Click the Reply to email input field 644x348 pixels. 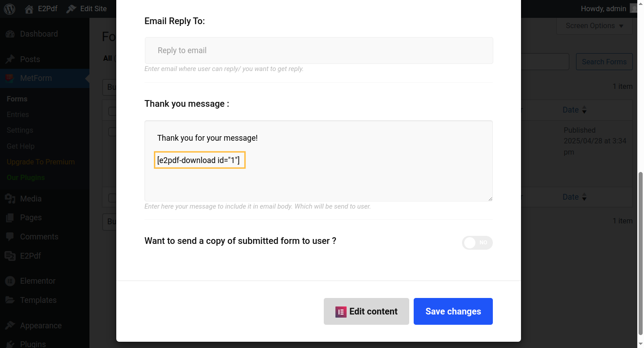[x=318, y=50]
